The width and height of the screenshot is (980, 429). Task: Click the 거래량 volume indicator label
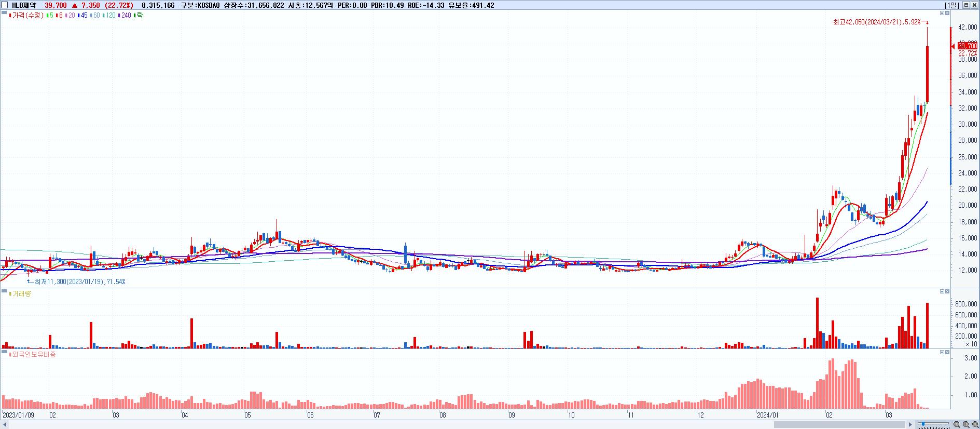point(20,294)
